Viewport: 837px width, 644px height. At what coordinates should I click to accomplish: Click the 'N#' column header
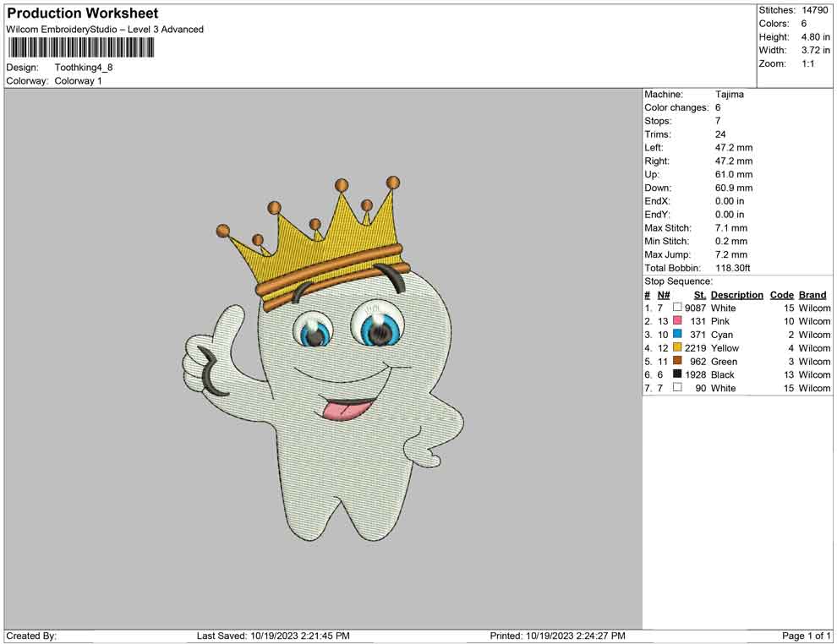tap(664, 294)
